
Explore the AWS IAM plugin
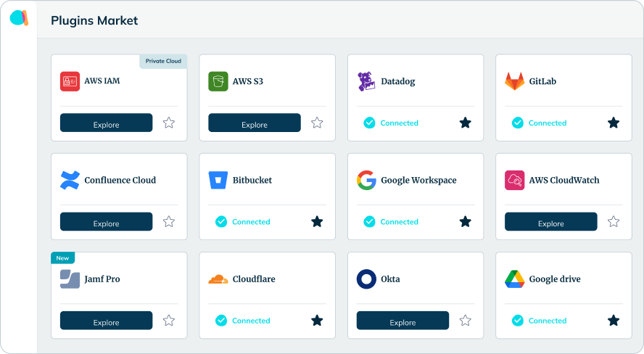(107, 123)
